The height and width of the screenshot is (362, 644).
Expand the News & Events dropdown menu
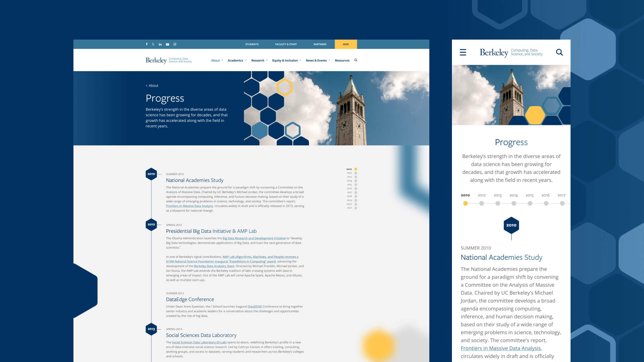[318, 61]
